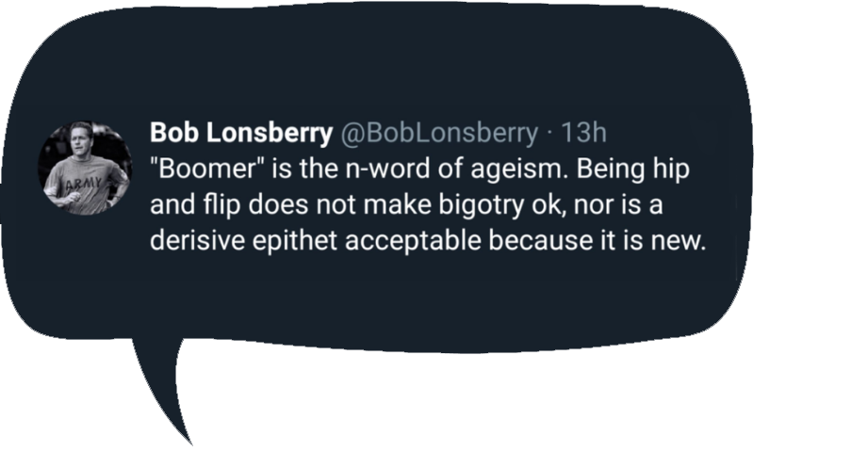Click the 13h tweet timestamp
Image resolution: width=868 pixels, height=468 pixels.
[584, 133]
